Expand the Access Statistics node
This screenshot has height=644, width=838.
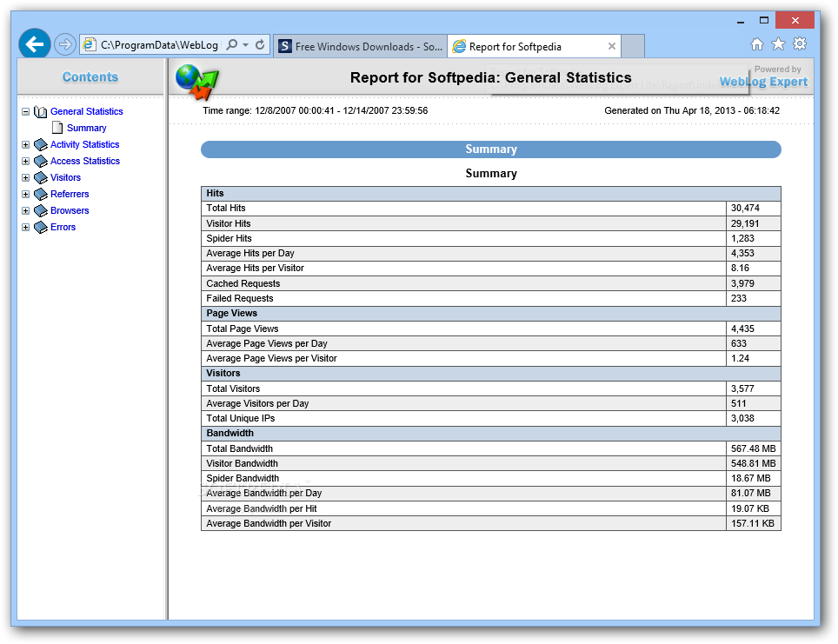25,162
